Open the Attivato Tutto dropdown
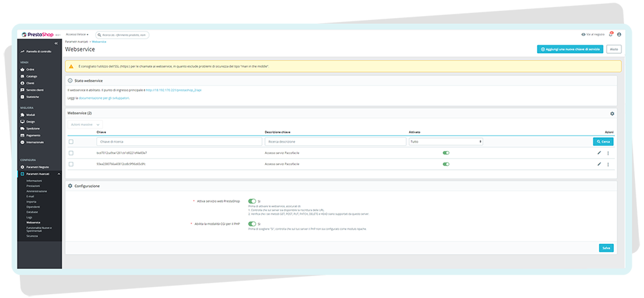Viewport: 644px width, 298px height. point(446,142)
